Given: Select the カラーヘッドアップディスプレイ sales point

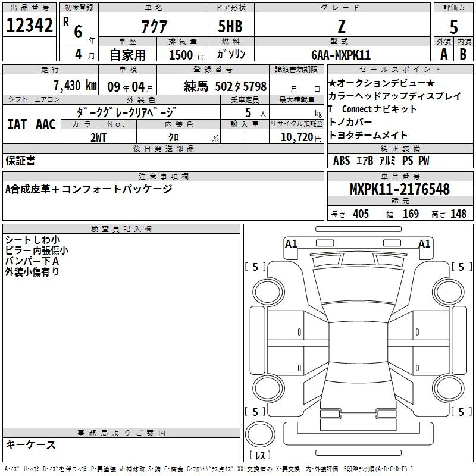Looking at the screenshot, I should coord(394,96).
